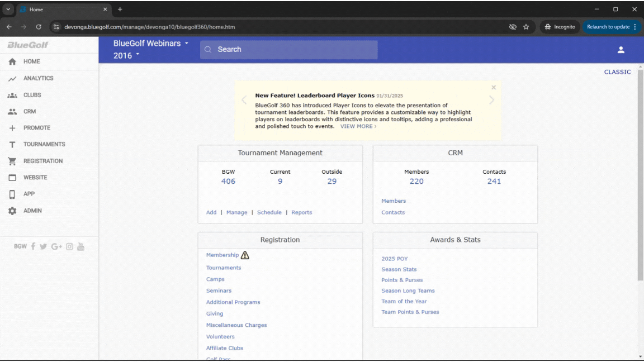Click the user profile icon
This screenshot has width=644, height=362.
(x=621, y=50)
